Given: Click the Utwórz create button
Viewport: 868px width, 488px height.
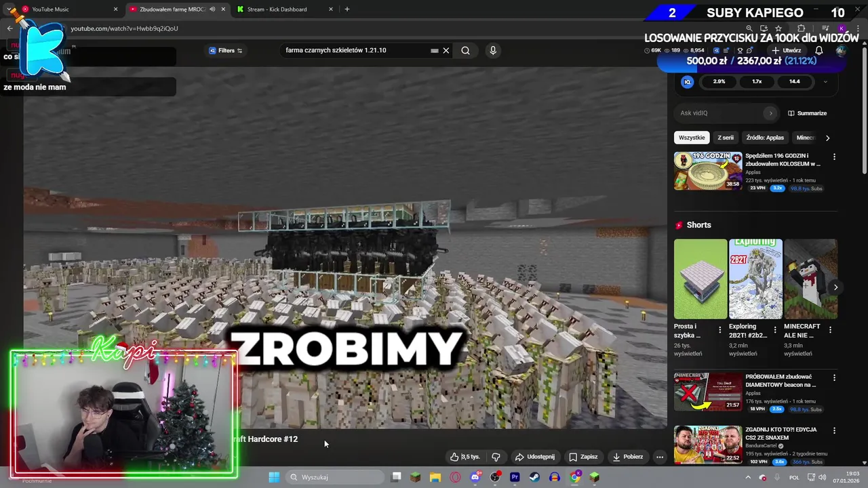Looking at the screenshot, I should [787, 50].
